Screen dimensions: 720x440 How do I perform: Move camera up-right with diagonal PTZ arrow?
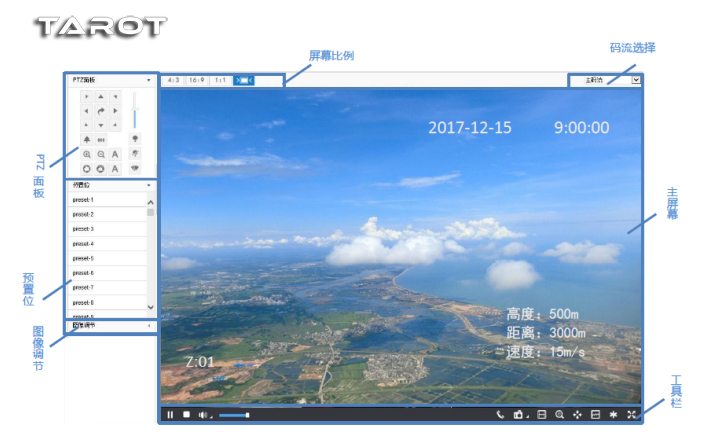tap(115, 96)
